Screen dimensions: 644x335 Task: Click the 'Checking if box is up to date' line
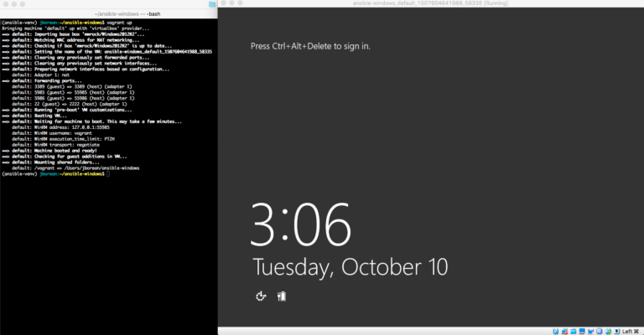pos(86,46)
